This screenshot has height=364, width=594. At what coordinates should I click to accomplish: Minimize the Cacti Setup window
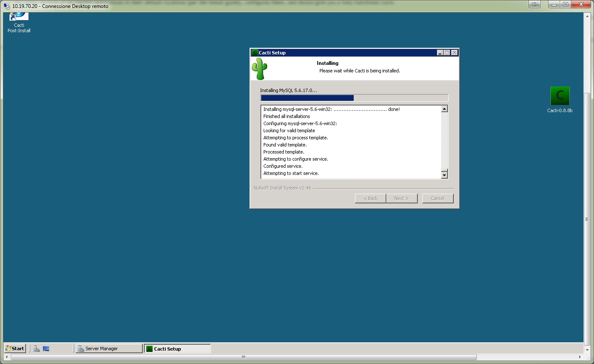[440, 53]
